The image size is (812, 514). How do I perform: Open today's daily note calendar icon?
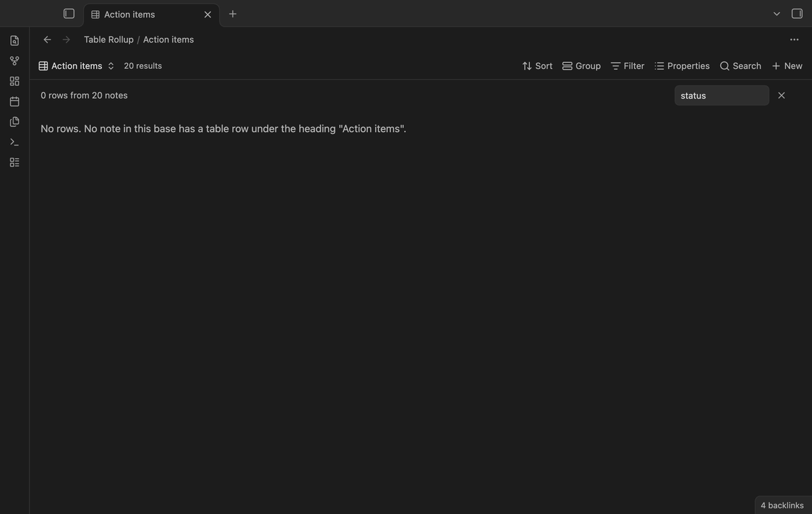(x=14, y=101)
